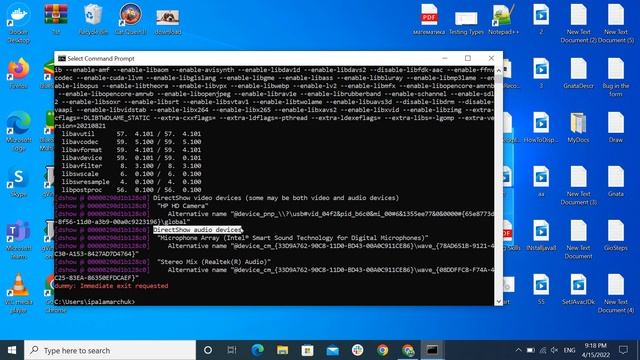Open the notification center icon
Screen dimensions: 640x360
point(623,350)
